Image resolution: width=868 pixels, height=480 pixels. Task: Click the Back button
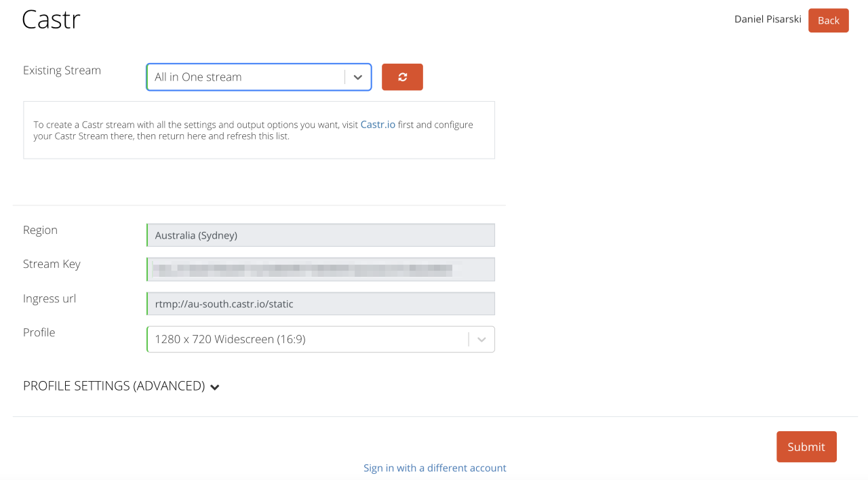(x=828, y=20)
